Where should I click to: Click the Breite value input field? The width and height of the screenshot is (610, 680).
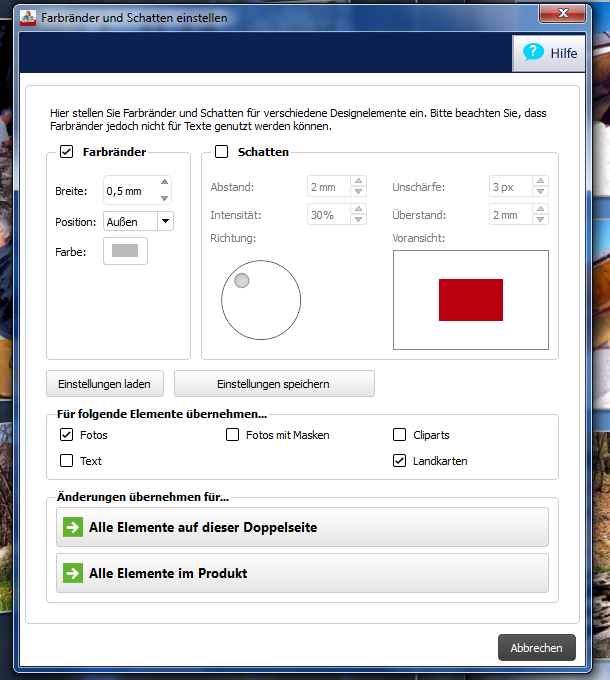(128, 190)
